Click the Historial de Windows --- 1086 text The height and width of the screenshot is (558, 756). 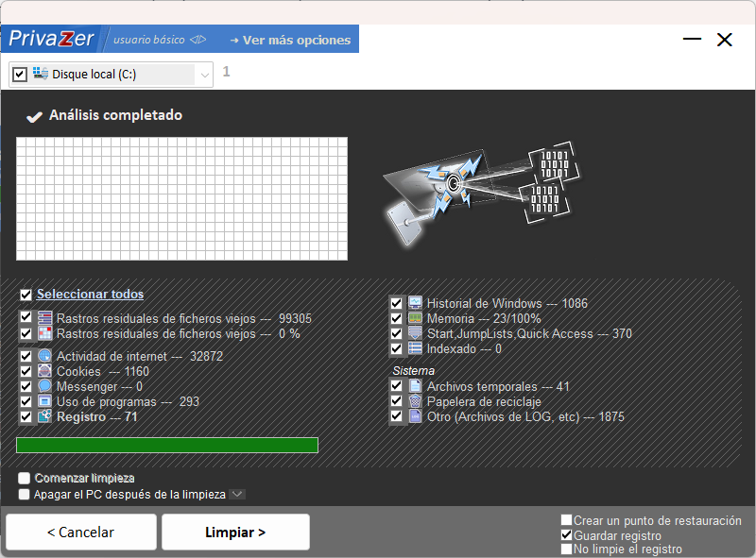[x=507, y=303]
